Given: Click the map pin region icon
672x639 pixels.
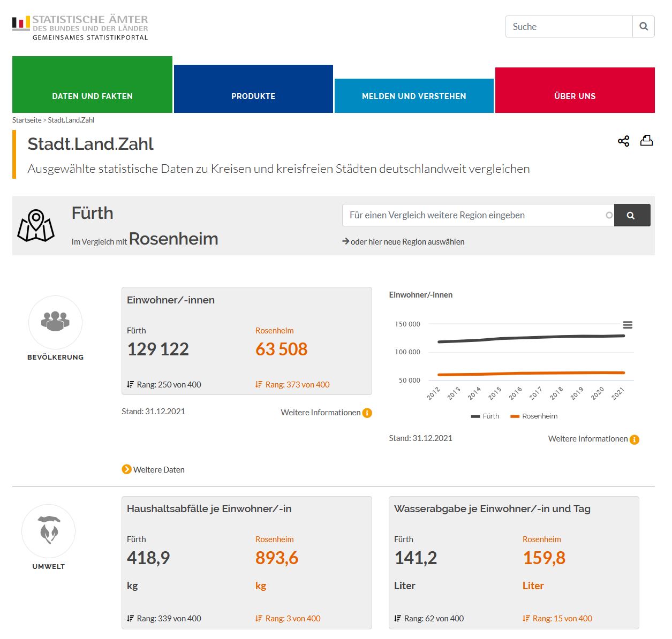Looking at the screenshot, I should (36, 225).
